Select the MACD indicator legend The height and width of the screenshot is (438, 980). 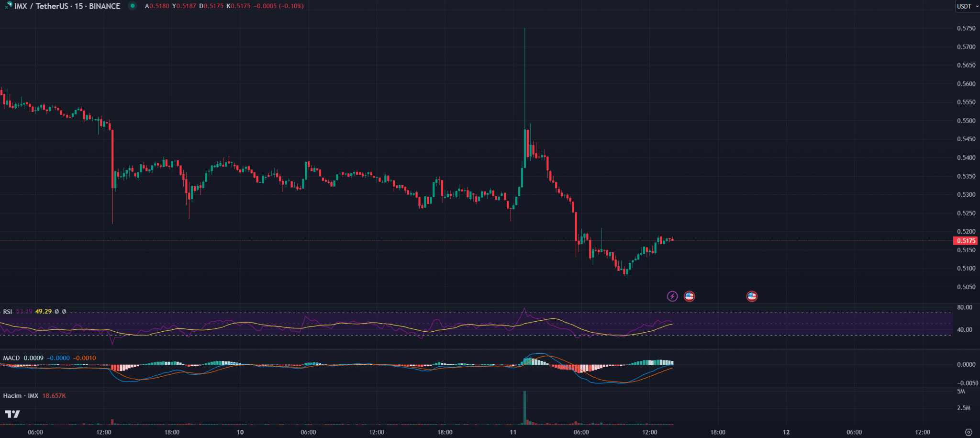[11, 358]
